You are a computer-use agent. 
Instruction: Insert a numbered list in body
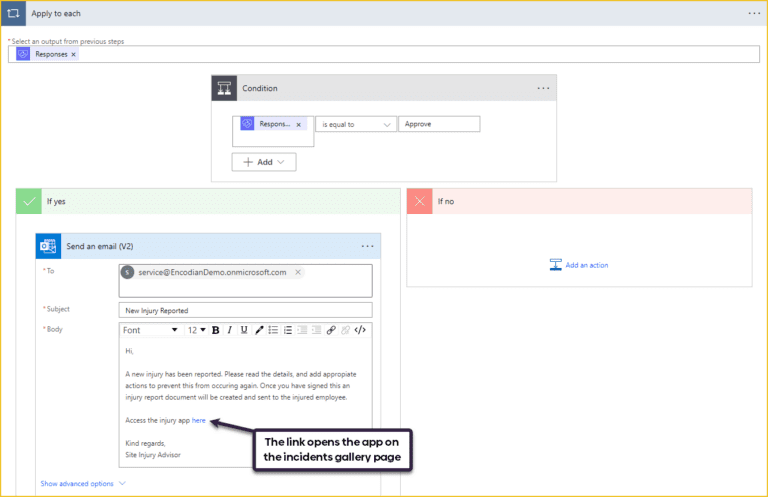(x=288, y=330)
